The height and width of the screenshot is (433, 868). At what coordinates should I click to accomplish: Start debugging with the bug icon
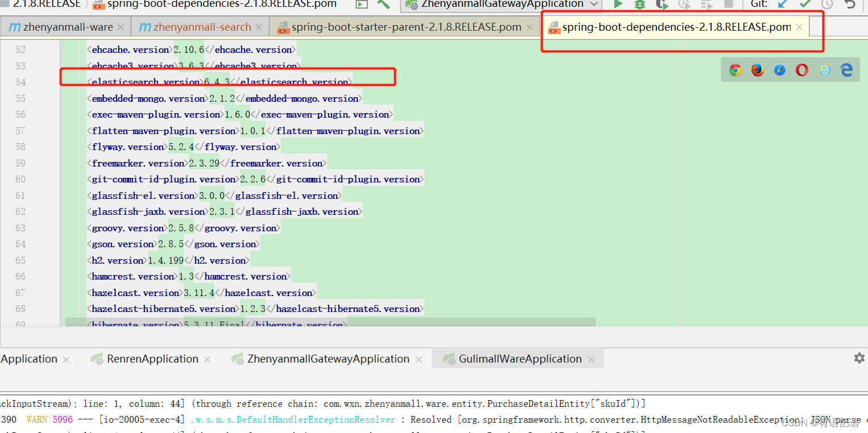(x=640, y=4)
